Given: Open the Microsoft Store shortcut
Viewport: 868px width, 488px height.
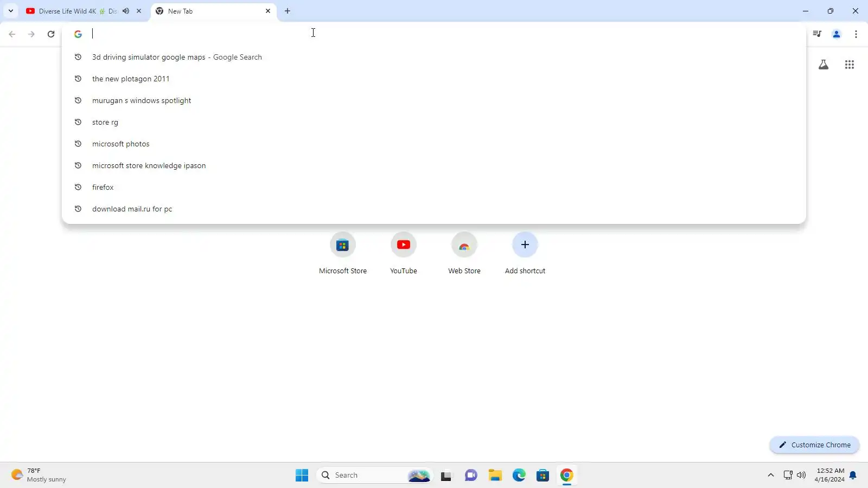Looking at the screenshot, I should [x=343, y=253].
